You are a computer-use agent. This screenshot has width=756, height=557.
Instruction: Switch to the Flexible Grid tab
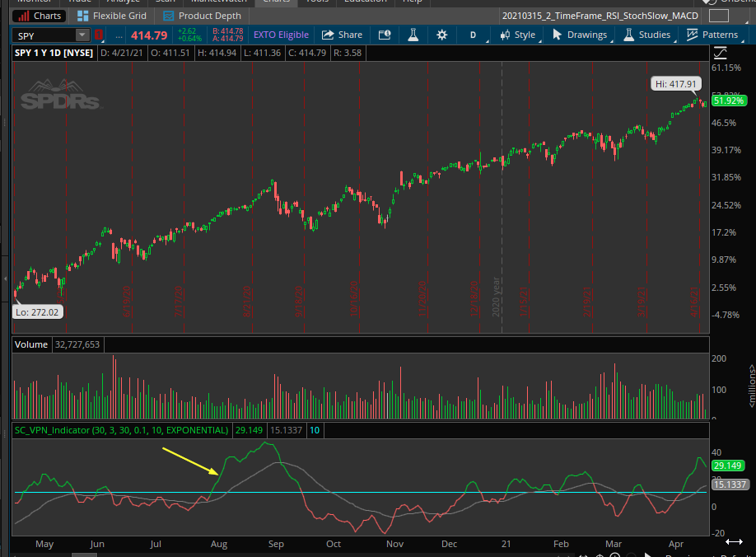pyautogui.click(x=112, y=16)
